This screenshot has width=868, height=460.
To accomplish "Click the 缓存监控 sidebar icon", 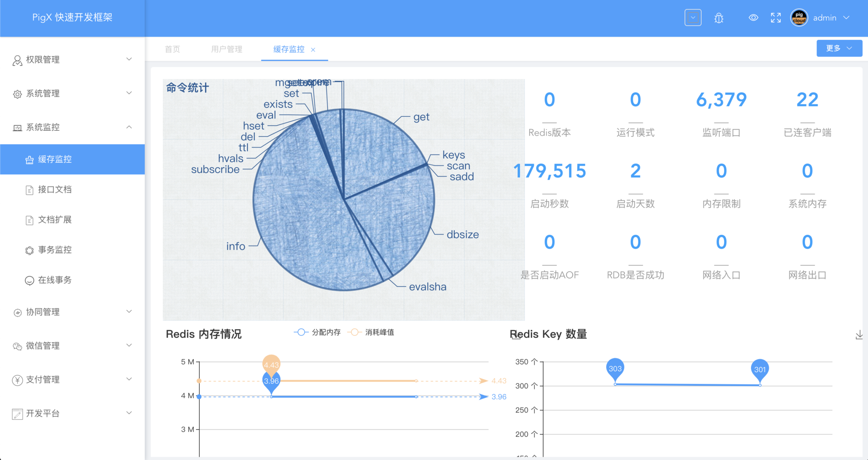I will click(x=29, y=160).
